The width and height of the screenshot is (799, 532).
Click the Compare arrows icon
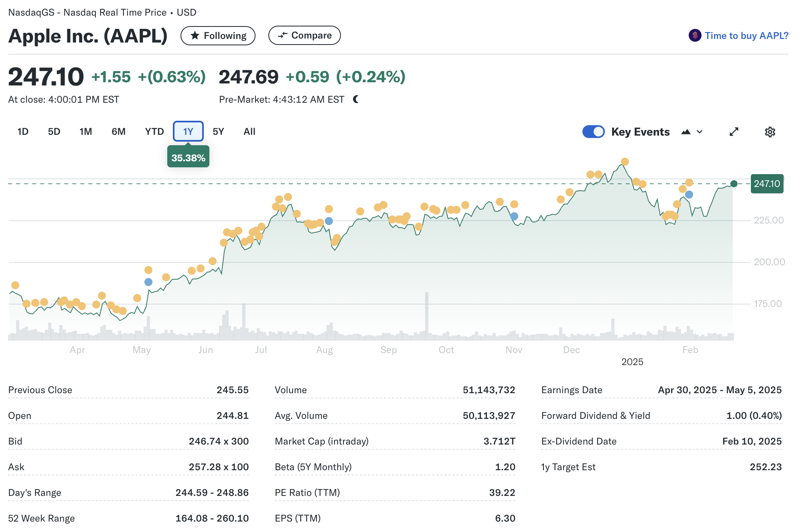(283, 35)
